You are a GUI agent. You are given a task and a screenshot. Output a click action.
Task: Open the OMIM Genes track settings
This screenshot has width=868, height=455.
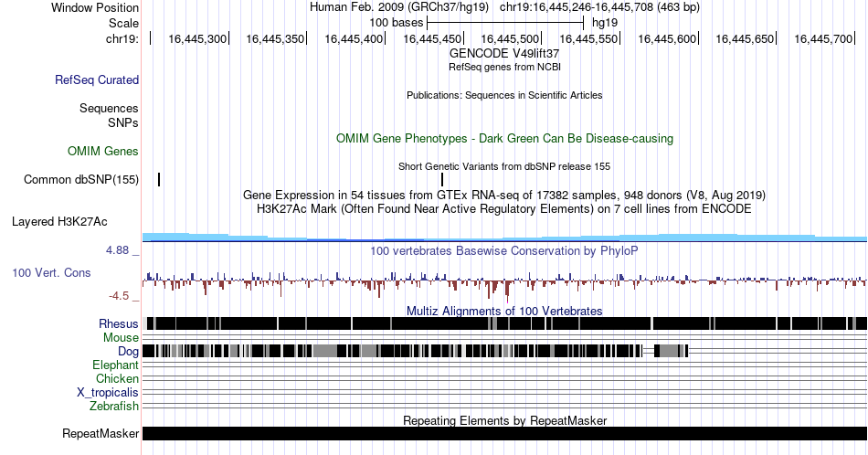pos(103,151)
